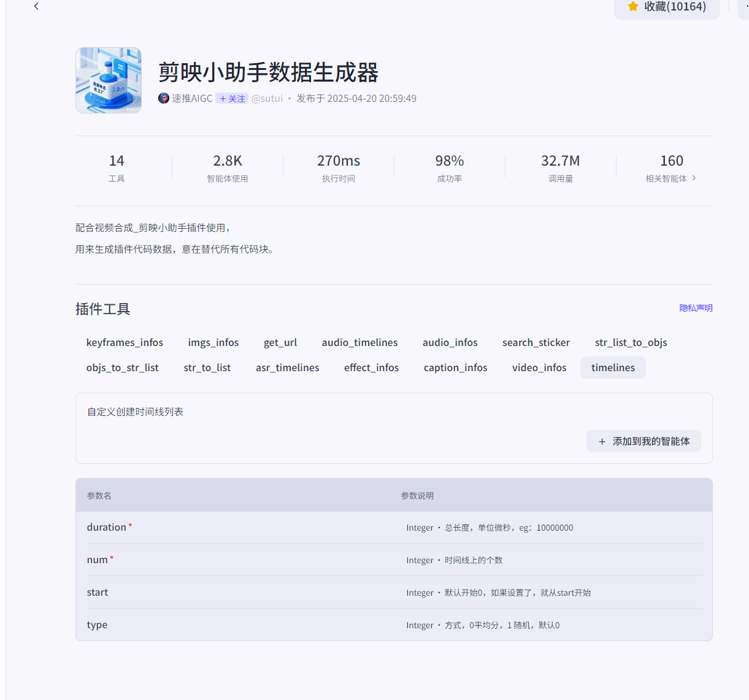Select the get_url tool tab

(x=280, y=342)
